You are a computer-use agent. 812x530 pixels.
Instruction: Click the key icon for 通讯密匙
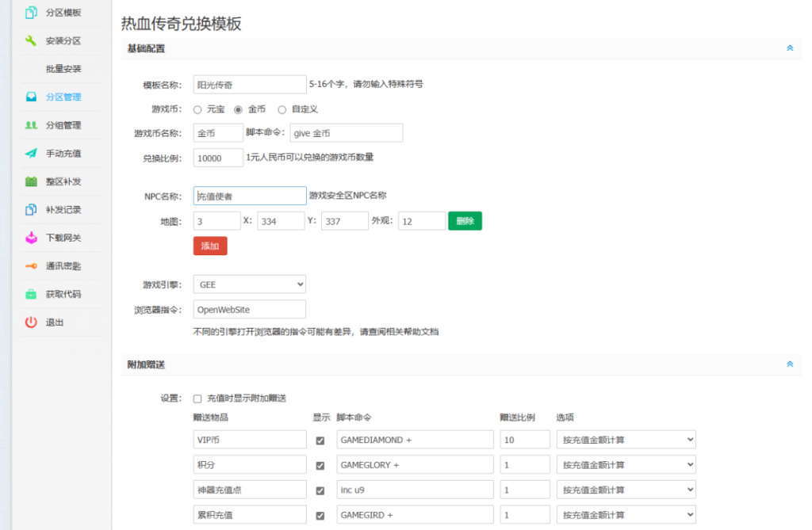coord(31,266)
